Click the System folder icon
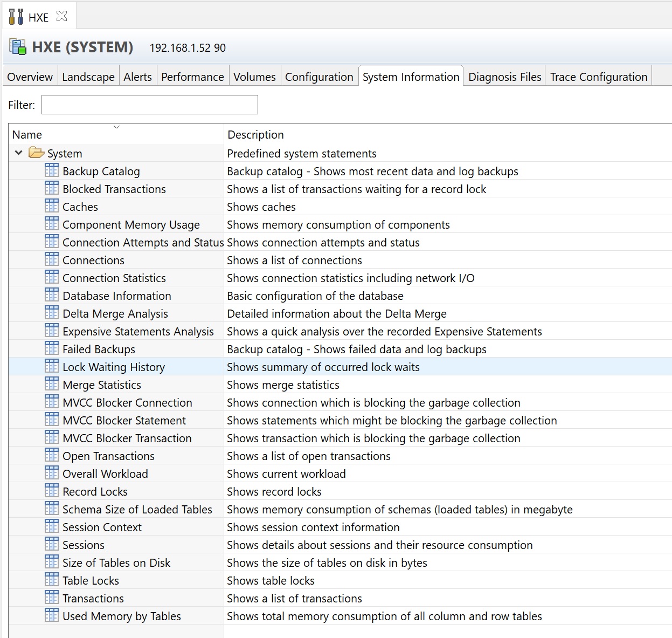The image size is (672, 638). (x=36, y=153)
